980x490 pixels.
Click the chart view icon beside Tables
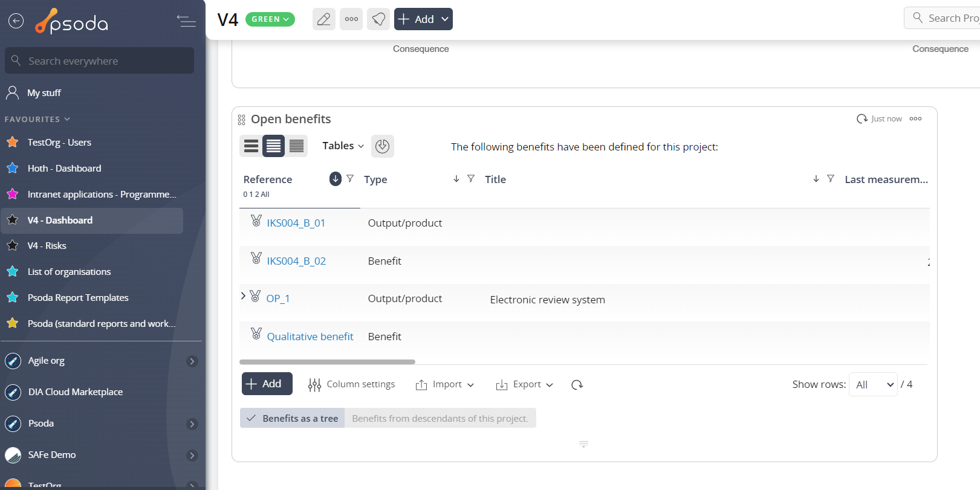pos(382,146)
